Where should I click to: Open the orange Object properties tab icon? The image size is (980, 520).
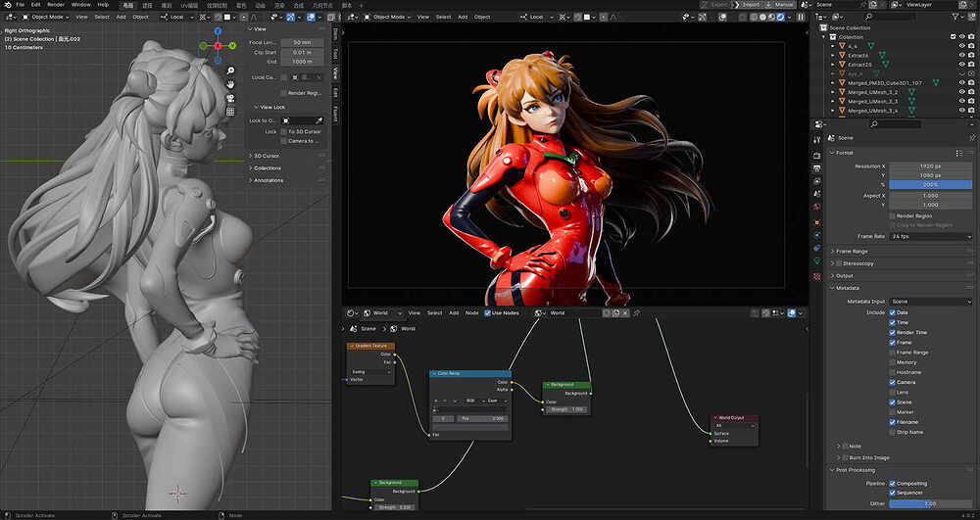click(x=817, y=222)
